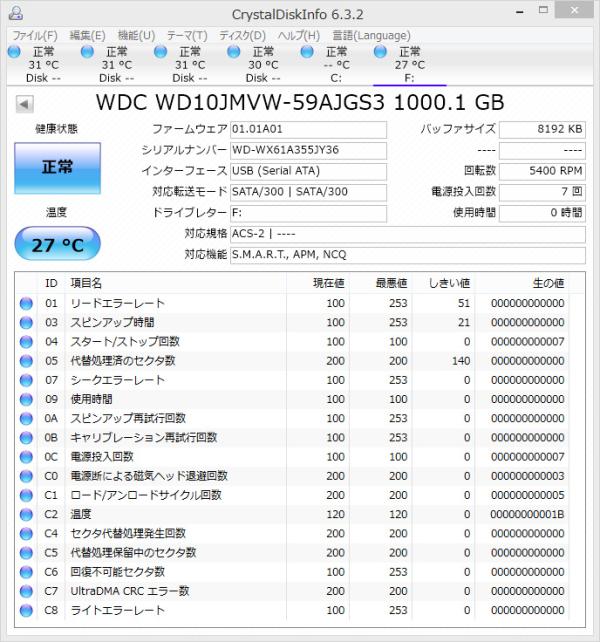Click status icon of row C4 セクタ代替処理発生回数
600x642 pixels.
tap(26, 534)
